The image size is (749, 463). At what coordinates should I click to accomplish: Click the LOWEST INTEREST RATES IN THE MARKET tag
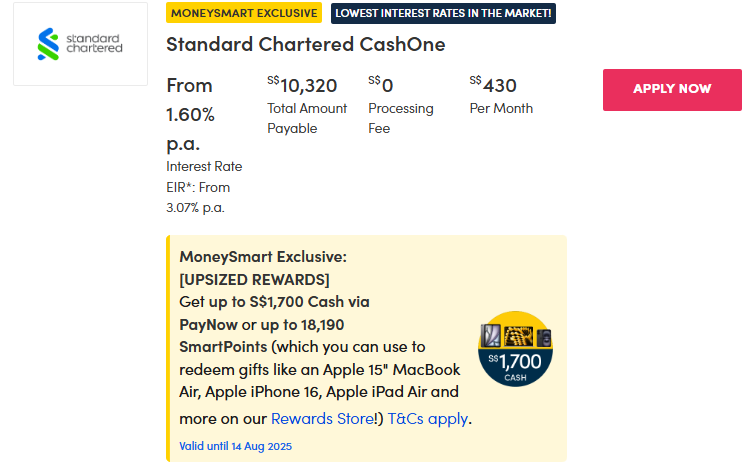pyautogui.click(x=443, y=13)
